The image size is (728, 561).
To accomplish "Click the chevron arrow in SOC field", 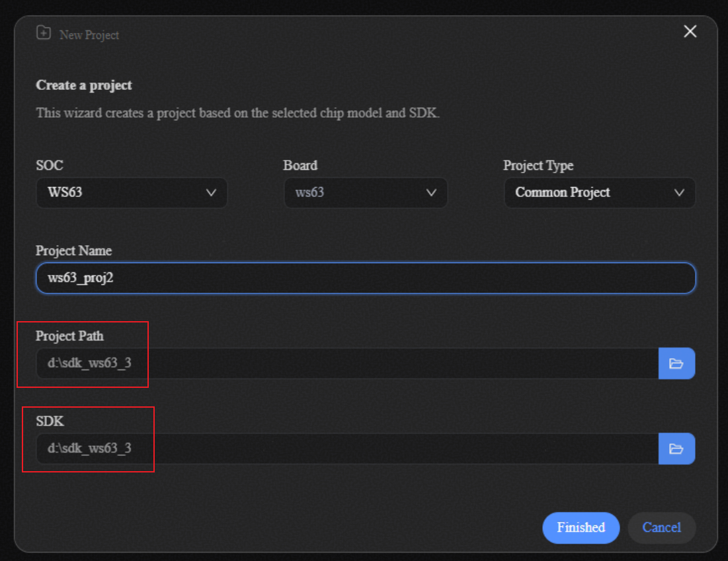I will pos(211,193).
